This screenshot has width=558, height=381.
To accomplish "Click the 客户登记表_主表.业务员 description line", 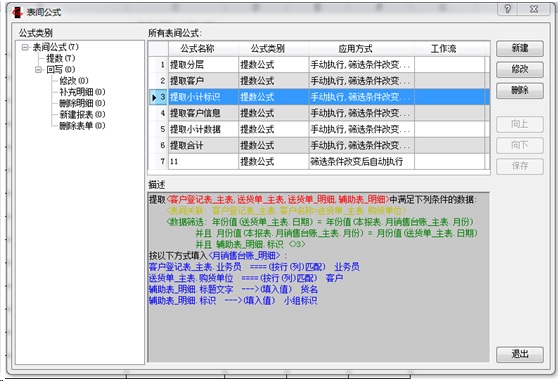I will (254, 267).
